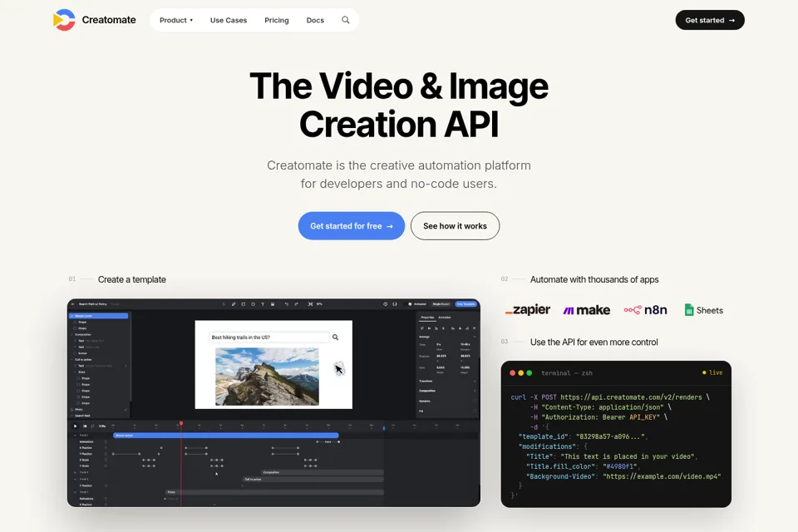Click the yellow terminal window dot
Viewport: 798px width, 532px height.
click(520, 372)
